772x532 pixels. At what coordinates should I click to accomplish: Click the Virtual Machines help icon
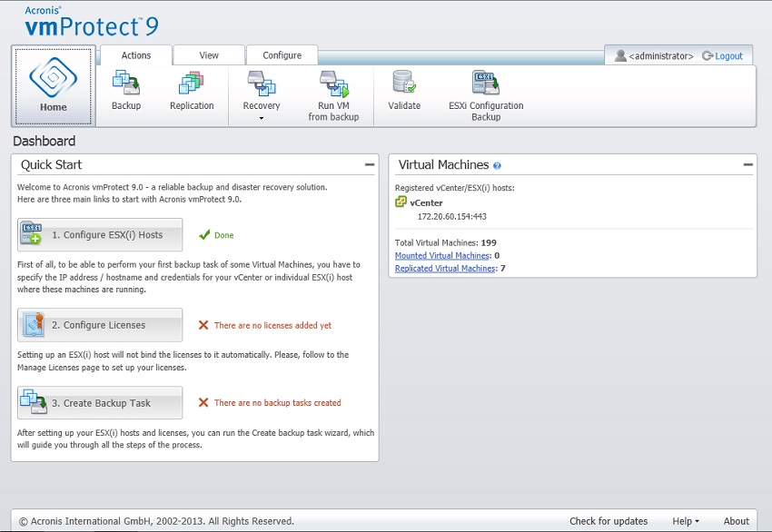tap(497, 166)
